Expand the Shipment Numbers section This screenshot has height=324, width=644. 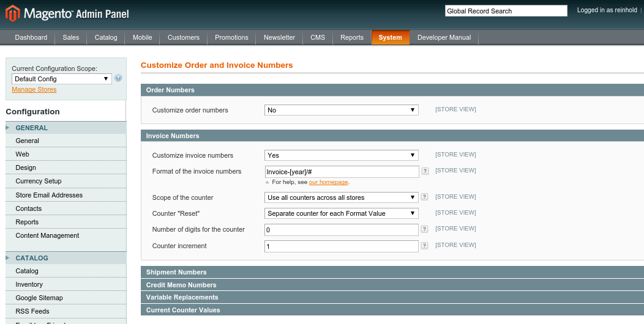pyautogui.click(x=176, y=272)
